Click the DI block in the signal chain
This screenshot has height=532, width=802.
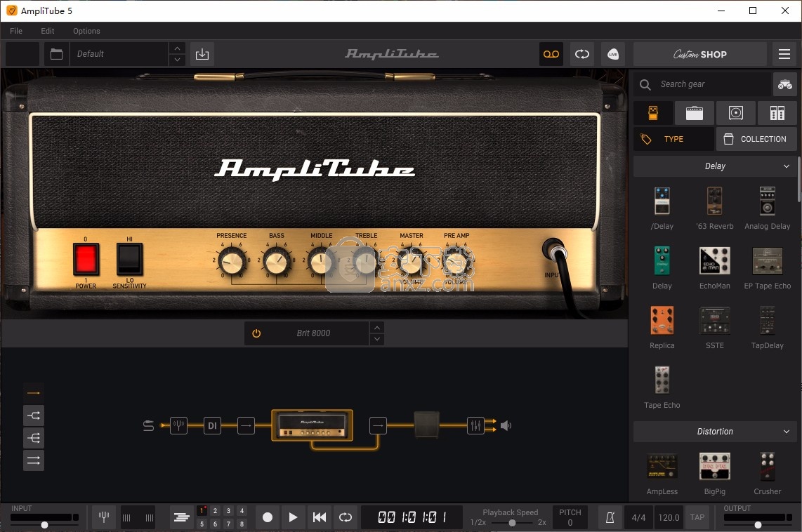tap(212, 425)
